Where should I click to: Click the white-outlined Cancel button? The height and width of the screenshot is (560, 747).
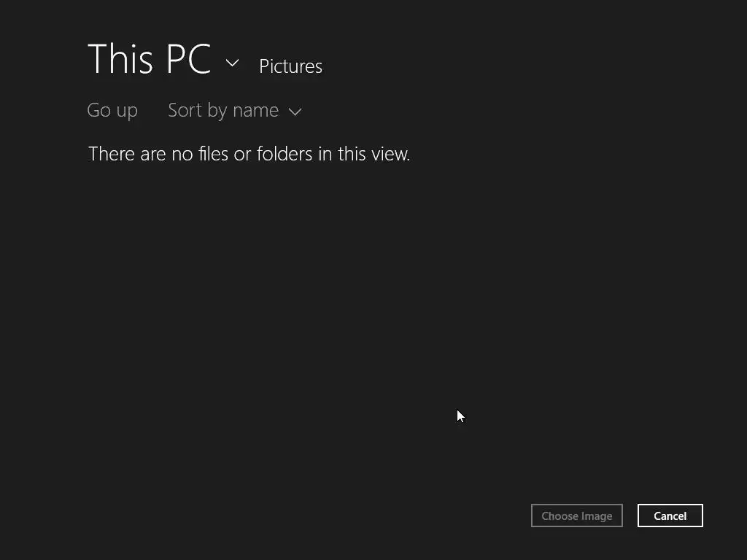(670, 516)
